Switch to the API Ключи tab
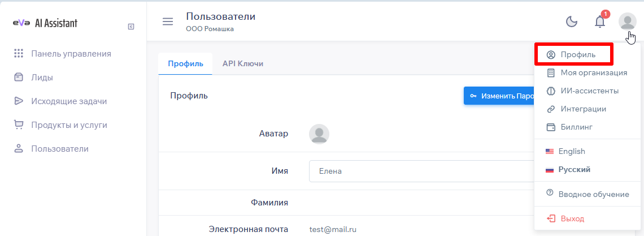 coord(242,63)
